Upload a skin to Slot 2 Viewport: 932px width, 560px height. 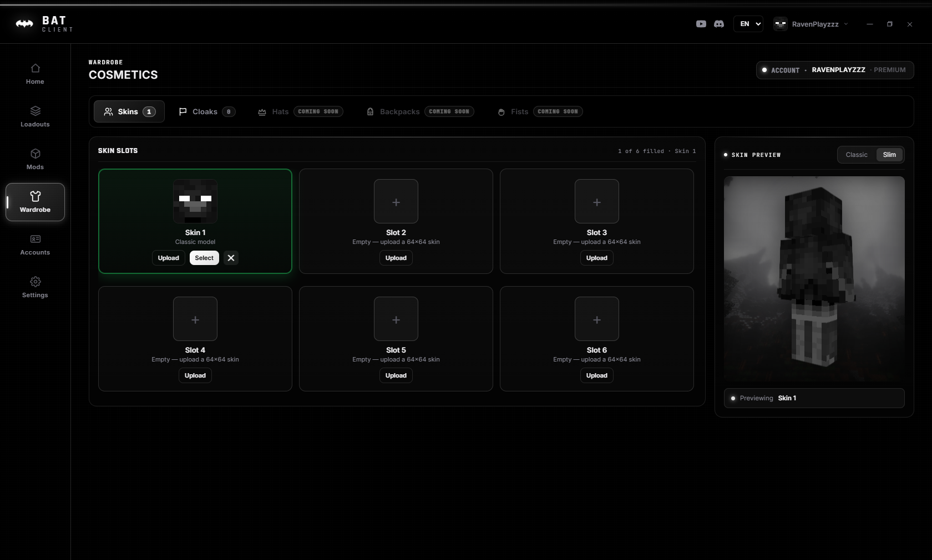pyautogui.click(x=396, y=258)
